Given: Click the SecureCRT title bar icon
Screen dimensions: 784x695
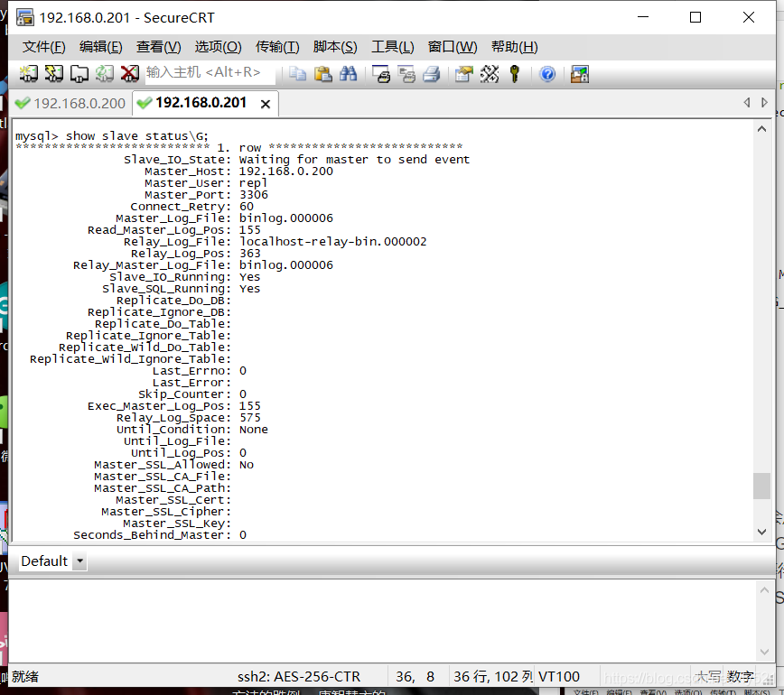Looking at the screenshot, I should pos(25,17).
